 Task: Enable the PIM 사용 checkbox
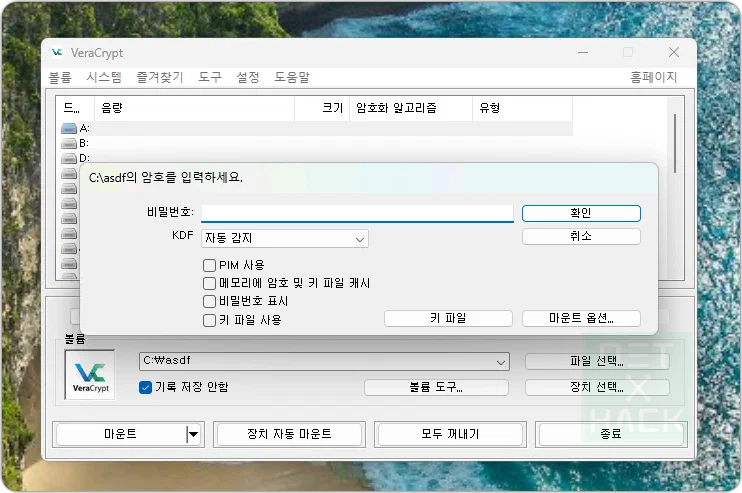(209, 265)
